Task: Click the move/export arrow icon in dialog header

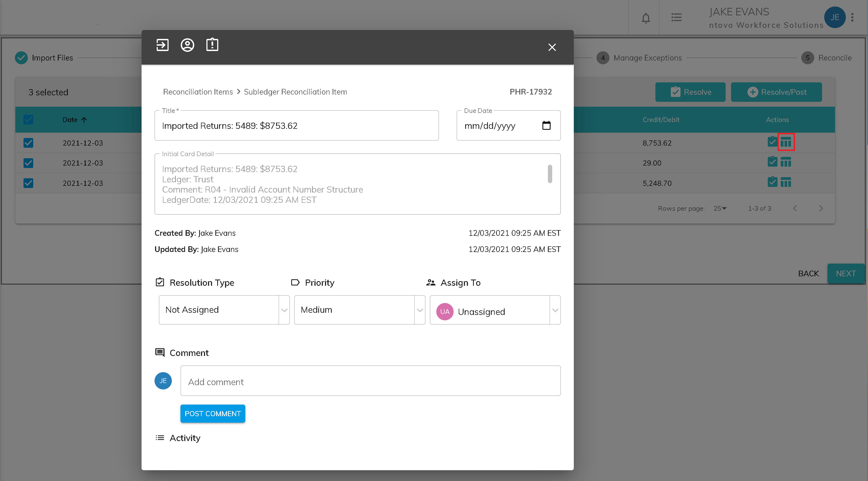Action: coord(162,45)
